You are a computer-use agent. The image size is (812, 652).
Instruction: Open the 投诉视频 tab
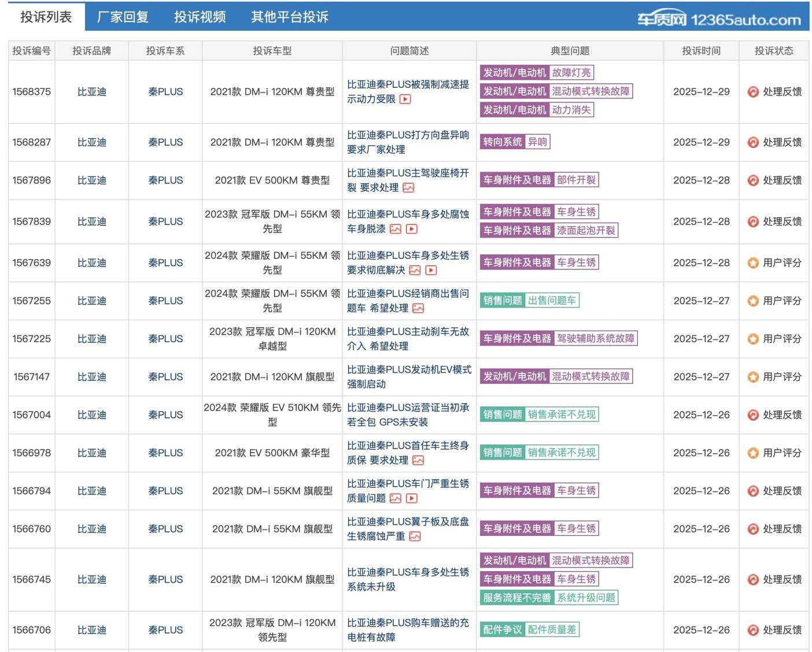point(200,17)
